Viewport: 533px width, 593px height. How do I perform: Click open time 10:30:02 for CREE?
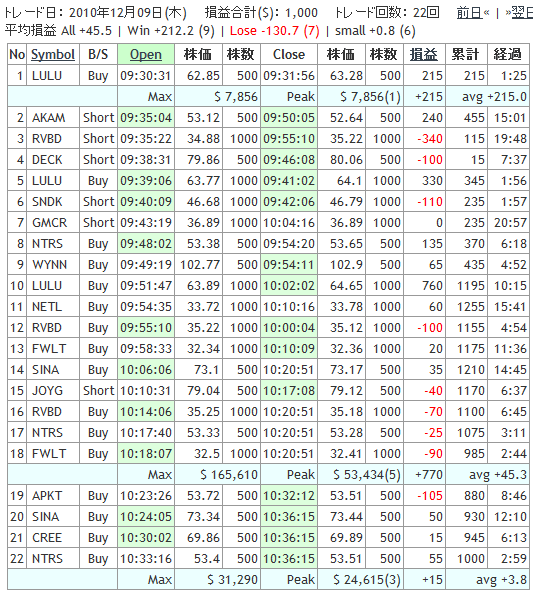(146, 538)
